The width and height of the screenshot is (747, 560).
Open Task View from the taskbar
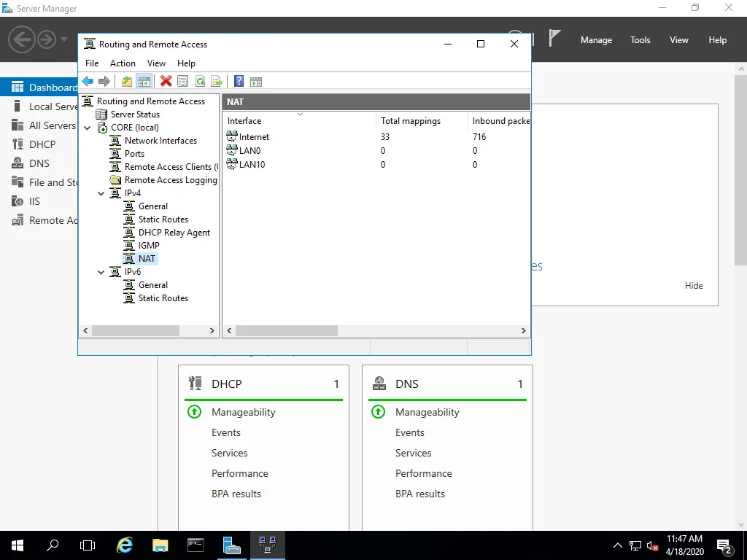[x=88, y=545]
